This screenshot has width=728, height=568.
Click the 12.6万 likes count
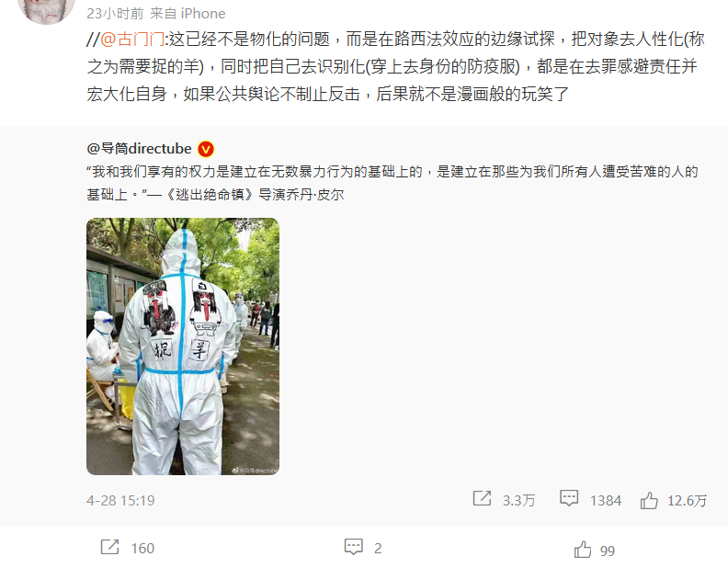pos(687,500)
